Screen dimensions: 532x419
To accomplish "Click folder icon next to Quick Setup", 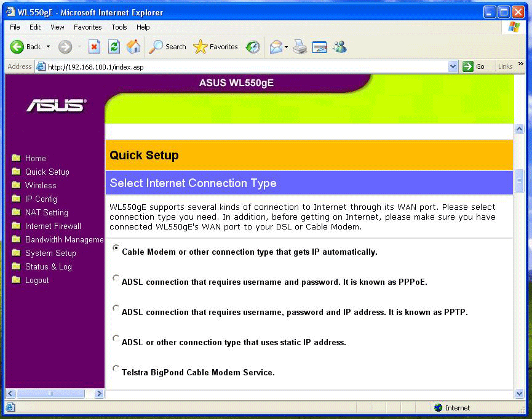I will point(16,172).
